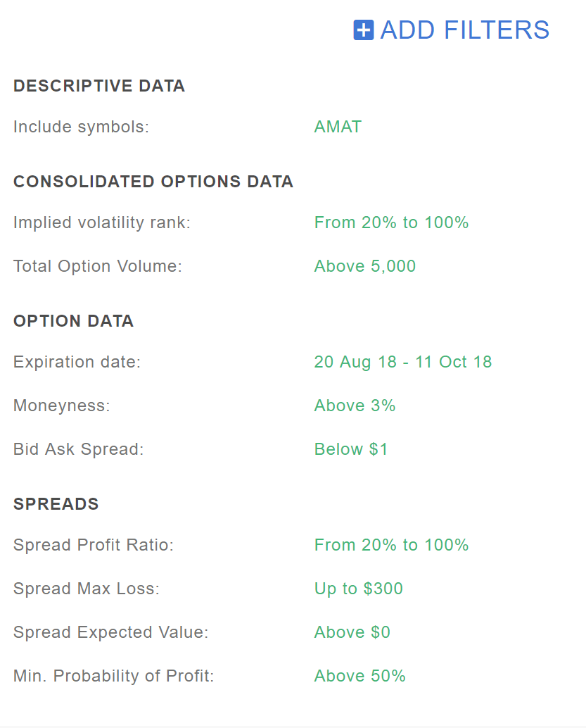Open the expiration date range '20 Aug 18 - 11 Oct 18'
586x728 pixels.
point(402,362)
